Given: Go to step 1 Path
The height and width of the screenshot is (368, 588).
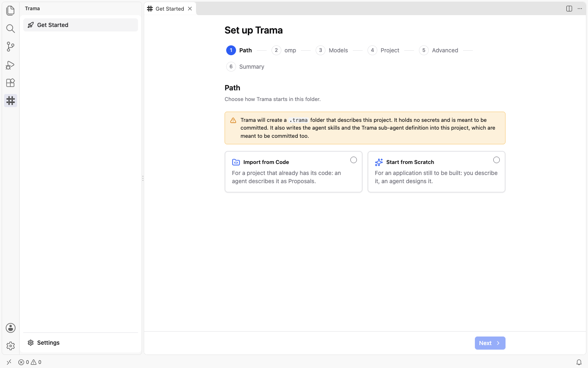Looking at the screenshot, I should tap(239, 50).
